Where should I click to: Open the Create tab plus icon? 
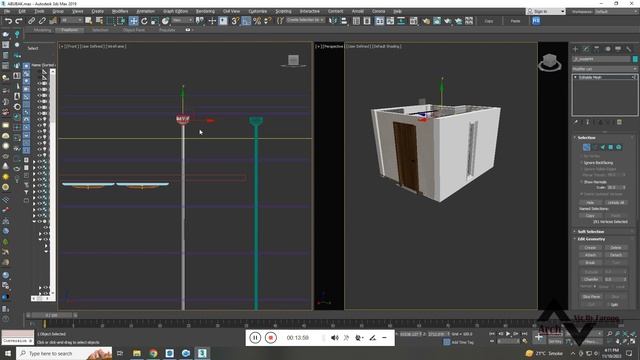coord(576,49)
